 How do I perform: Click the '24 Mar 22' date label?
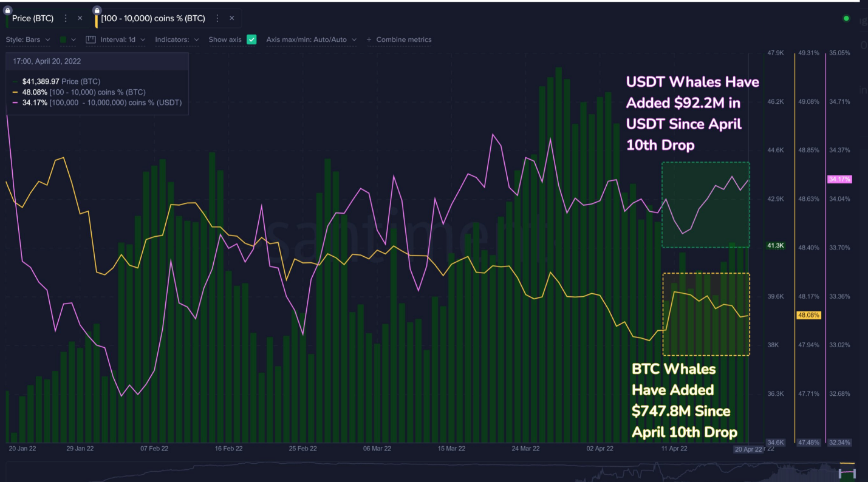point(526,449)
